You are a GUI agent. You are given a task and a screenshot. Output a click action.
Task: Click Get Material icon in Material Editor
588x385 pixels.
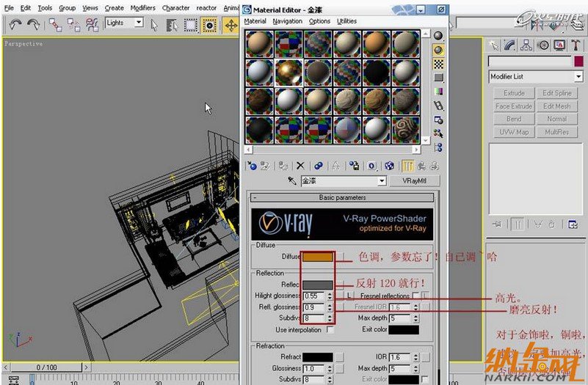pyautogui.click(x=252, y=166)
